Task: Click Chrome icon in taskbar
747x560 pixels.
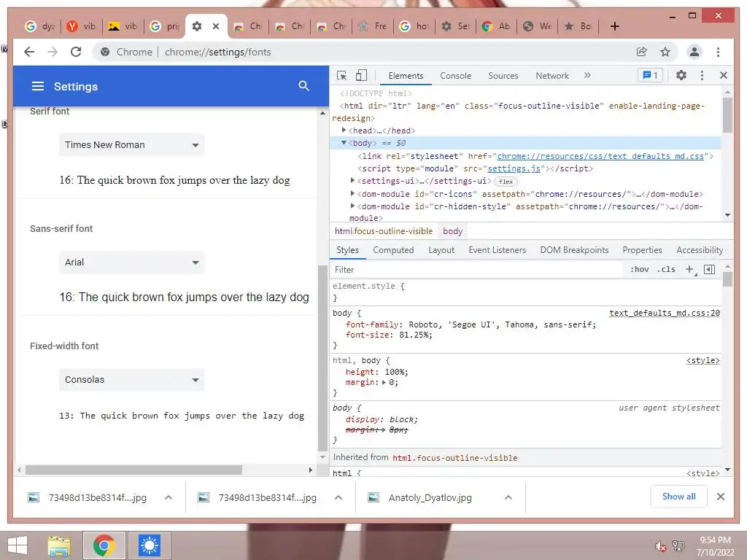Action: pos(104,545)
